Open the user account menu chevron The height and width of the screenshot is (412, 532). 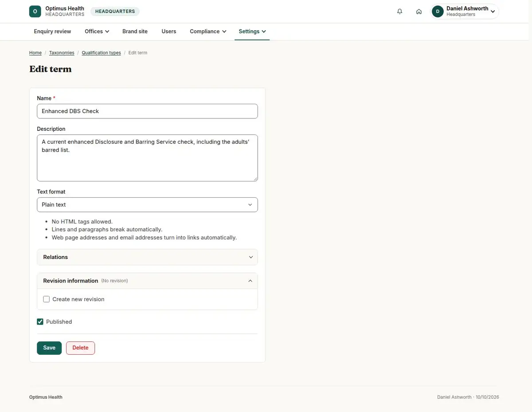pos(493,12)
